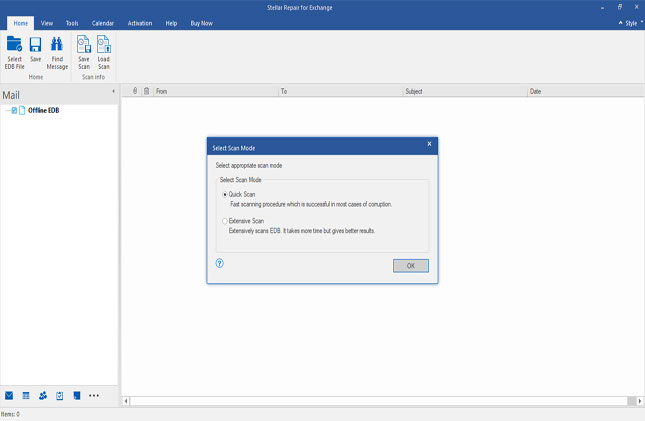Switch to the Activation tab

(140, 22)
